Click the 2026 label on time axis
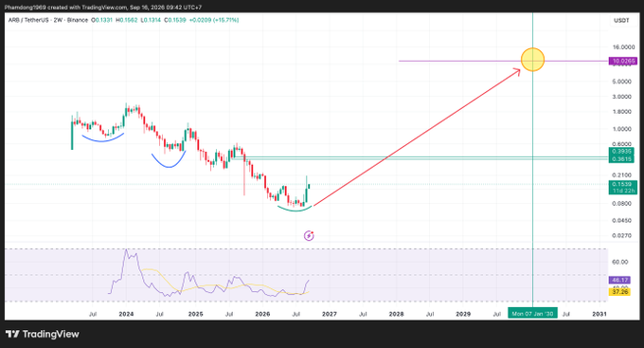The height and width of the screenshot is (348, 644). click(262, 314)
